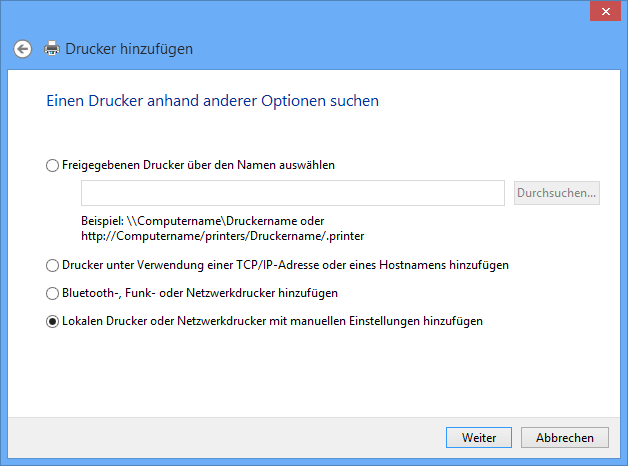Click the label 'Bluetooth-, Funk- oder Netzwerkdrucker hinzufügen'
Screen dimensions: 628x466
coord(200,293)
